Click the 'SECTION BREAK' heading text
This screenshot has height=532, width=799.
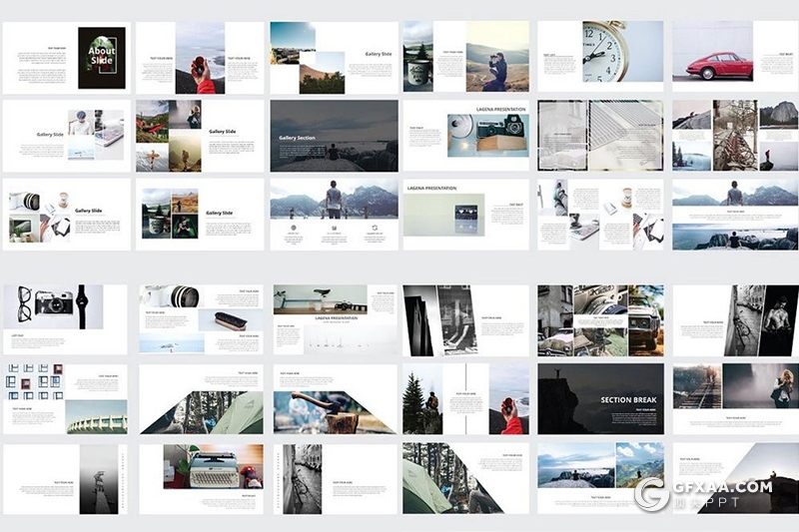click(628, 400)
